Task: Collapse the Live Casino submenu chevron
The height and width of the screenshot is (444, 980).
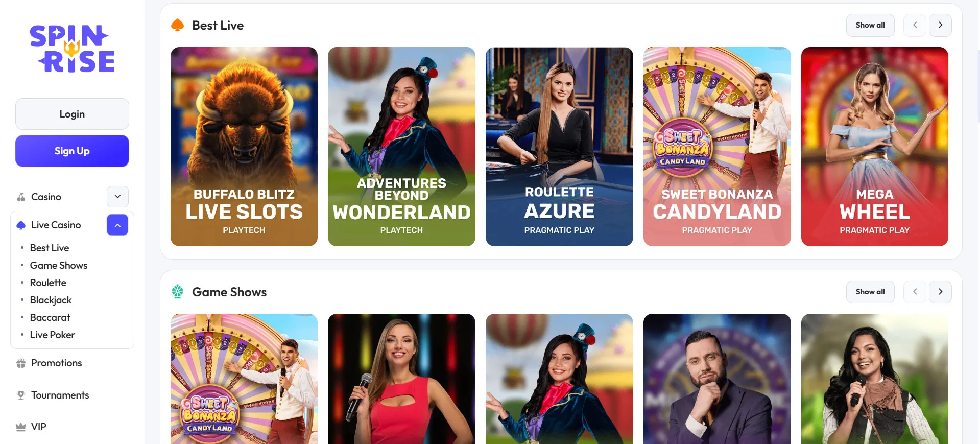Action: coord(117,225)
